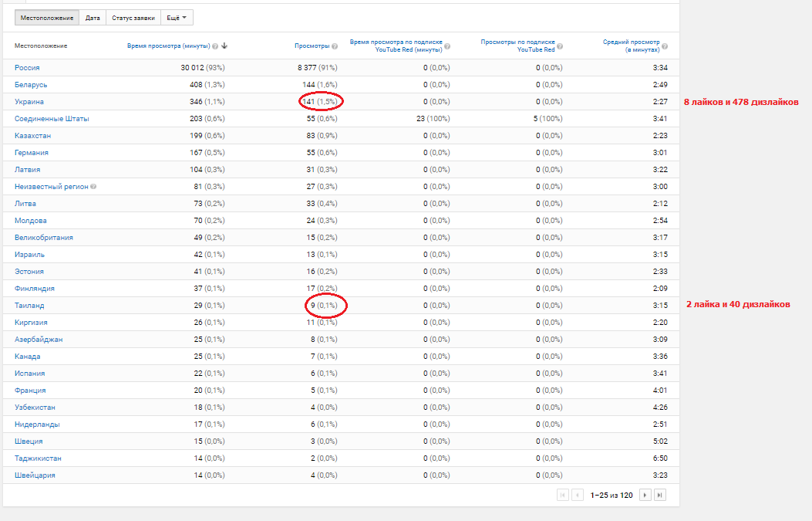Viewport: 812px width, 521px height.
Task: Click help icon for Средний просмотр column
Action: (x=665, y=46)
